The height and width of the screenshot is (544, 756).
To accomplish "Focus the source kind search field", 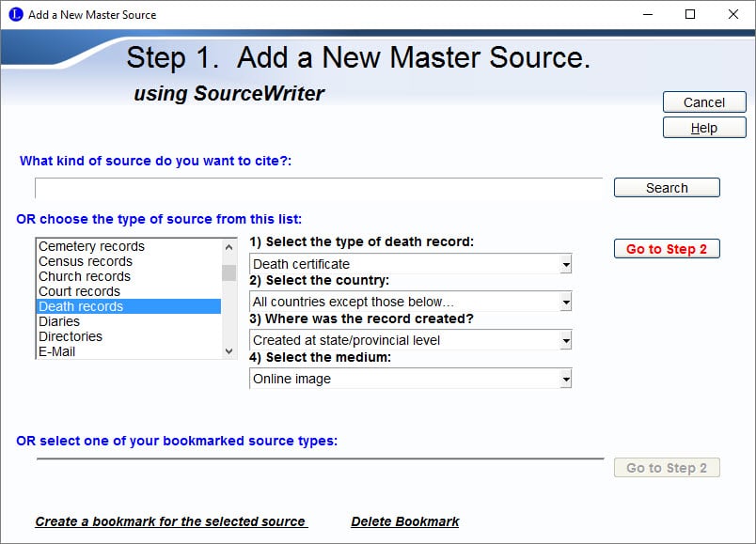I will [319, 188].
